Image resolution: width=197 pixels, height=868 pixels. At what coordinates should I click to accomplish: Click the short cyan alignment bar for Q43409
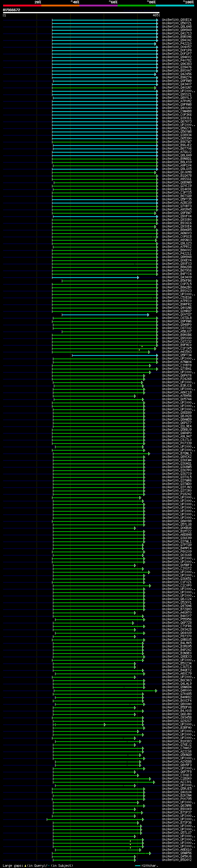pos(95,278)
